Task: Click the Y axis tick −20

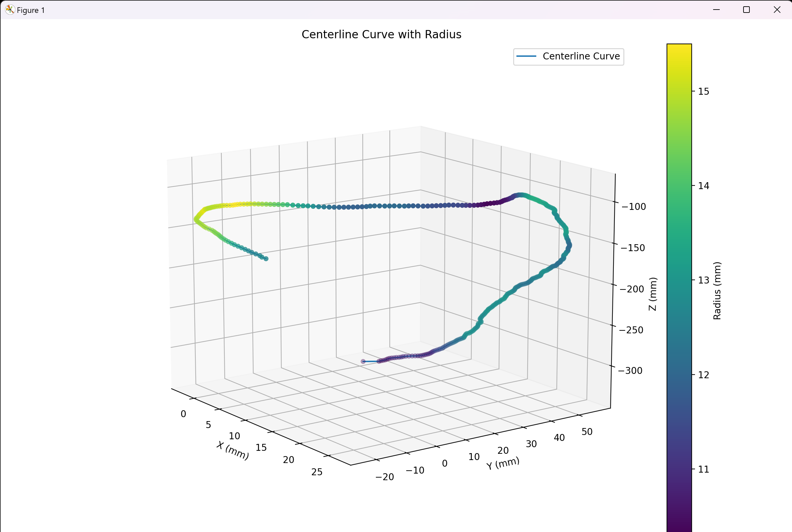Action: tap(385, 477)
